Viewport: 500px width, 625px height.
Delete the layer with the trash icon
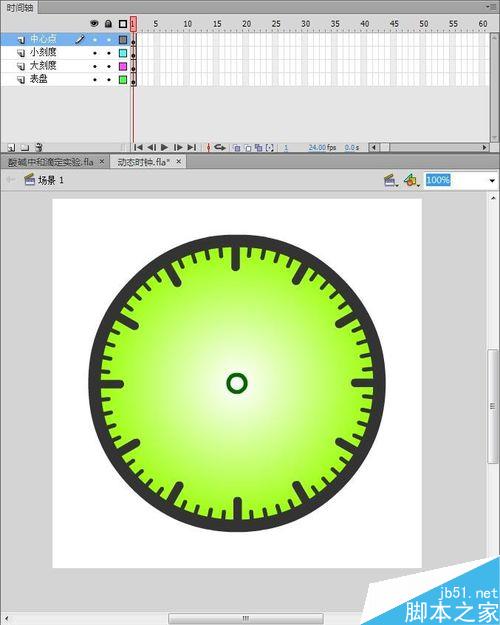[39, 147]
